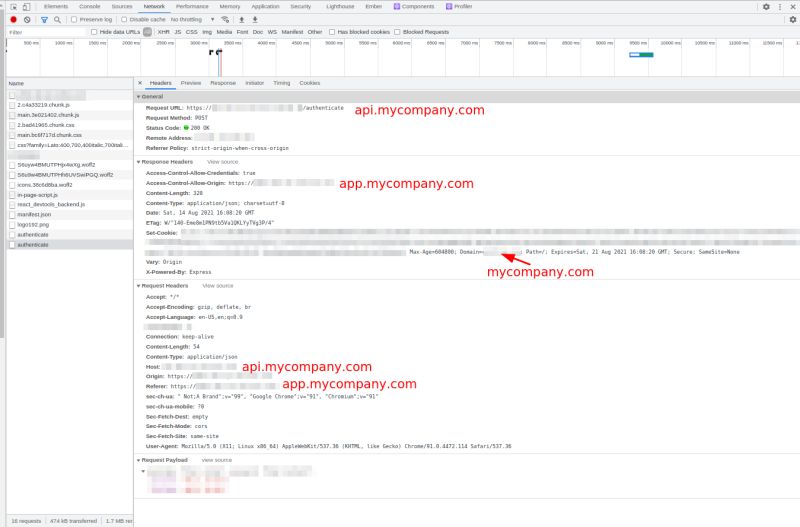Viewport: 800px width, 527px height.
Task: Select the green request bar in timeline overview
Action: click(641, 55)
